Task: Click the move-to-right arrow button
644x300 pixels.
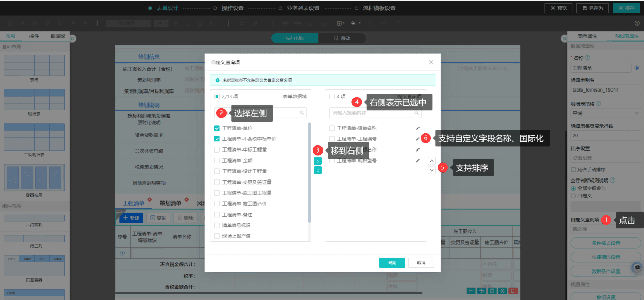Action: pos(318,161)
